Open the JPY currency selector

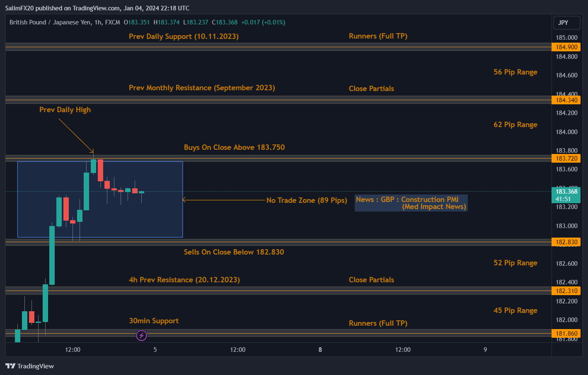[x=566, y=23]
